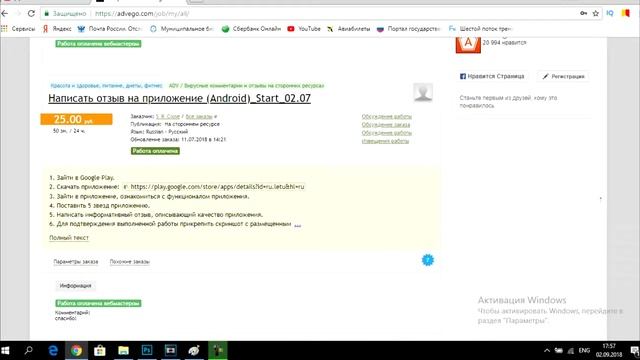Screen dimensions: 640x360
Task: Click the Работа оплачена status label
Action: click(x=155, y=151)
